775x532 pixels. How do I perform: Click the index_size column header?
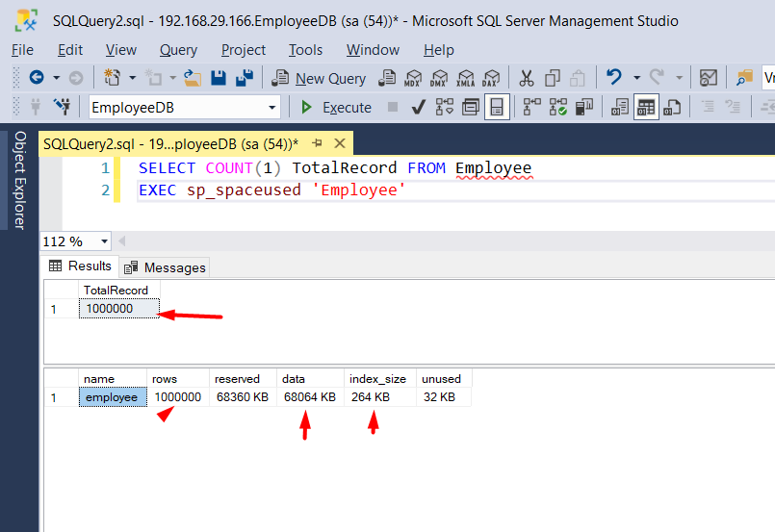(380, 379)
